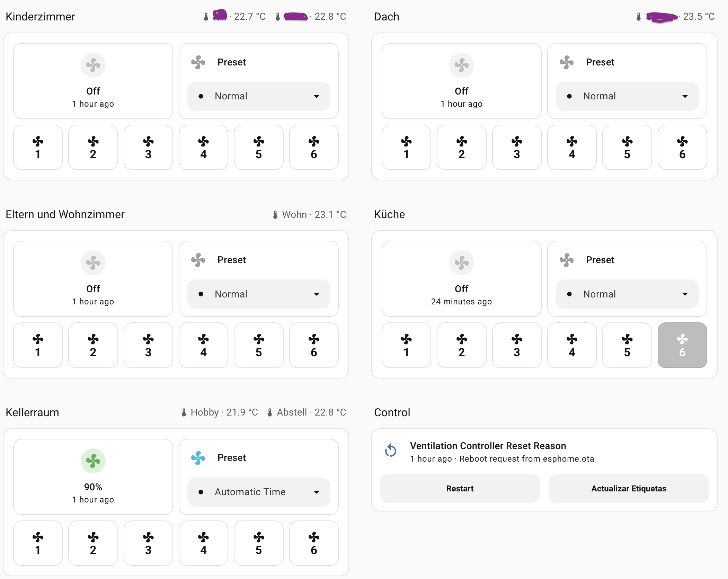This screenshot has height=579, width=728.
Task: Open Küche fan Off status card
Action: pyautogui.click(x=461, y=279)
